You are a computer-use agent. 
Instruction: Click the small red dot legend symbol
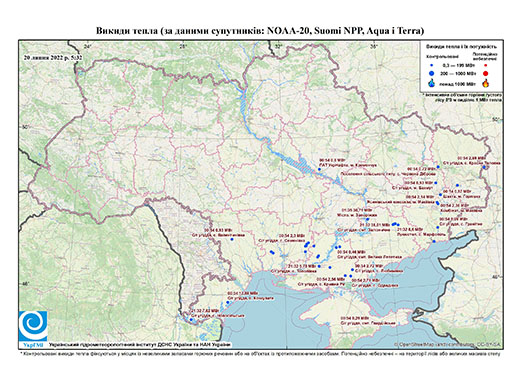(485, 66)
